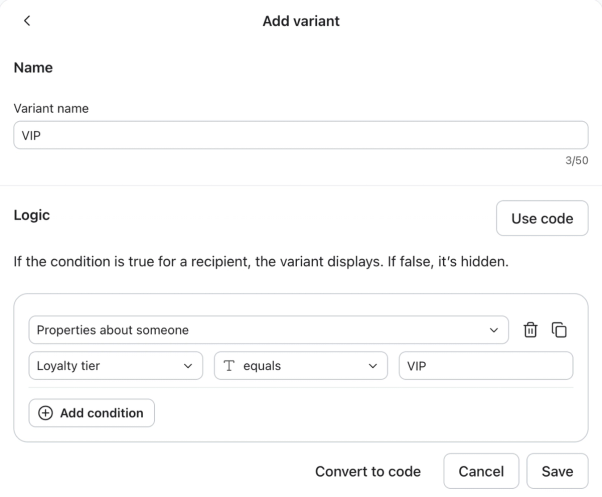
Task: Go back using the left chevron arrow
Action: [27, 21]
